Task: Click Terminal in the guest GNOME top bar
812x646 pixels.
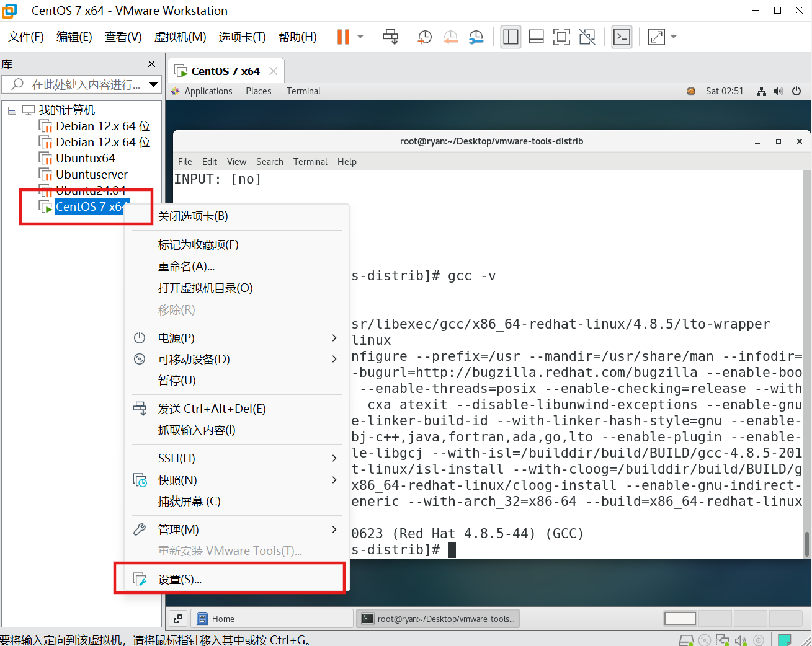Action: pos(303,91)
